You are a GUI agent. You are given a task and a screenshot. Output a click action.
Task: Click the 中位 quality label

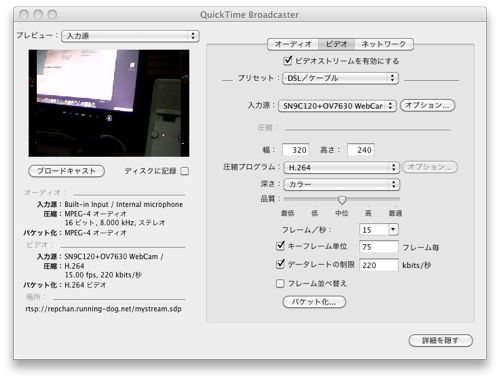pyautogui.click(x=342, y=213)
